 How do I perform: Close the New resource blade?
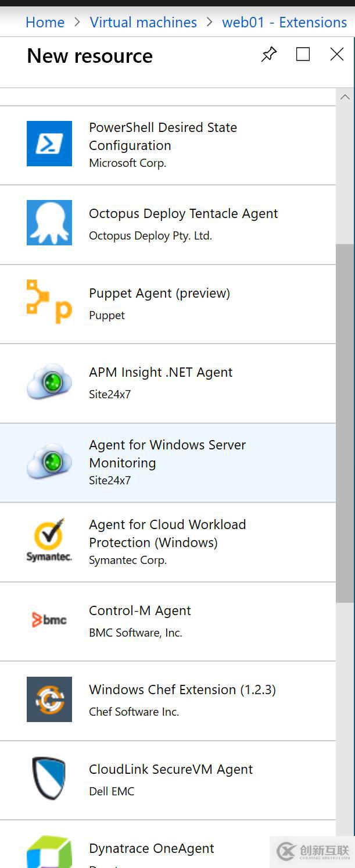coord(337,55)
